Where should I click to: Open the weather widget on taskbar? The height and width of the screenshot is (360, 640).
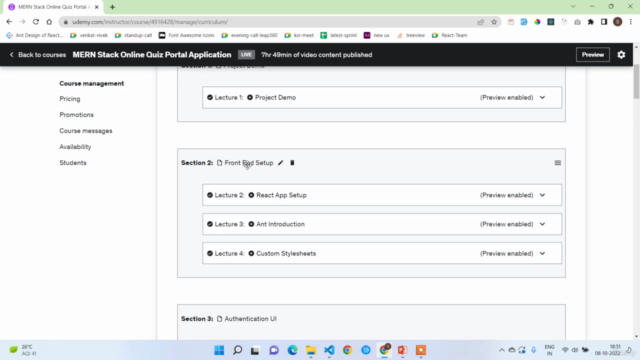(23, 350)
